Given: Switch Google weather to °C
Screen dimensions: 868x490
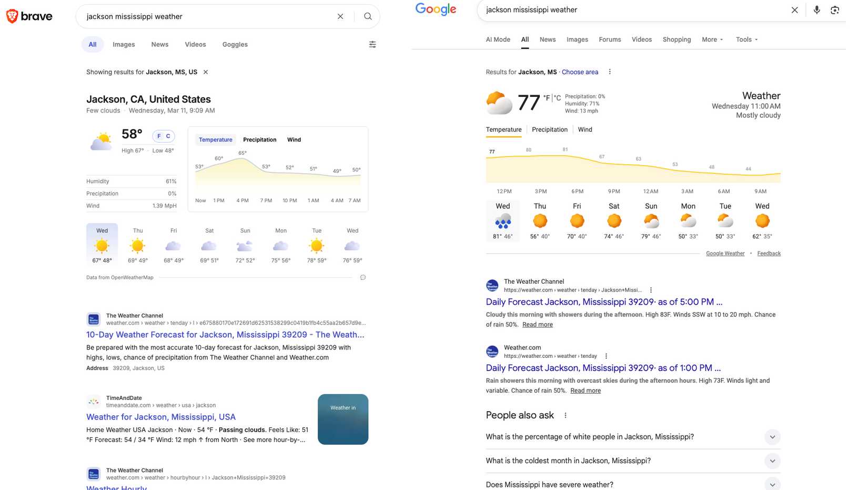Looking at the screenshot, I should coord(557,98).
